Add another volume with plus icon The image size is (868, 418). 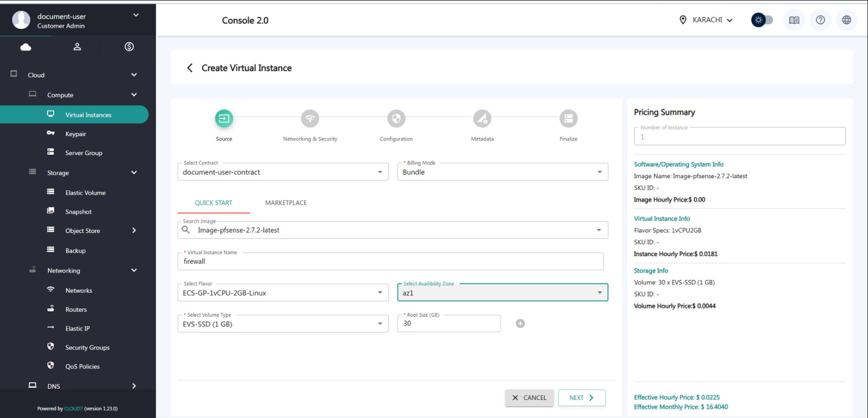tap(520, 324)
